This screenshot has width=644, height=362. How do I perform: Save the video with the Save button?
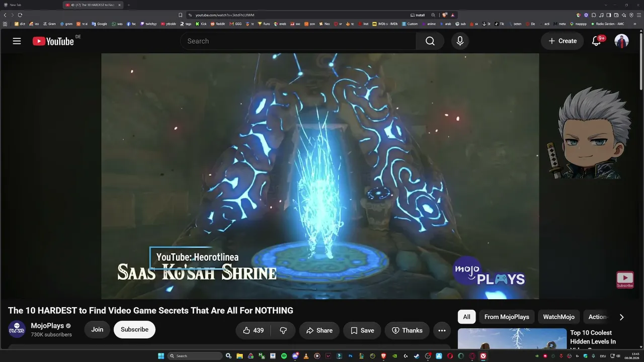tap(362, 330)
